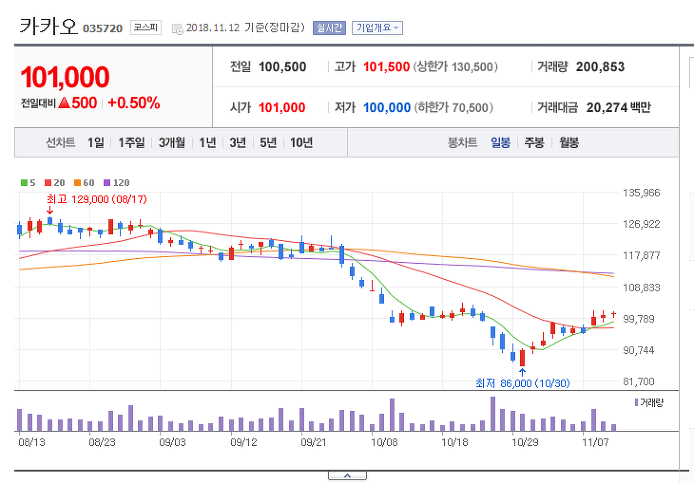Click the 카카오 stock name heading
The width and height of the screenshot is (694, 483).
pos(49,26)
